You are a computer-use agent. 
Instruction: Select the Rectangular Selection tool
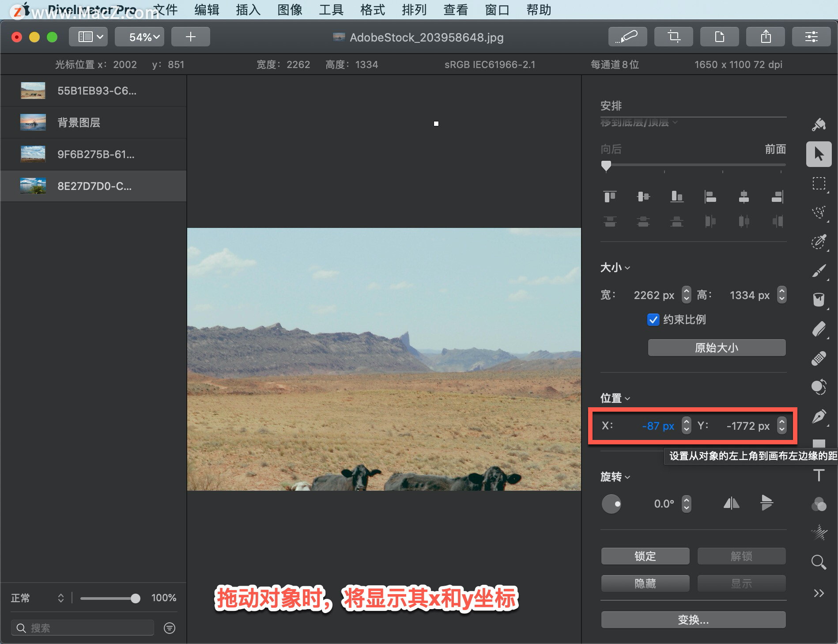tap(819, 183)
